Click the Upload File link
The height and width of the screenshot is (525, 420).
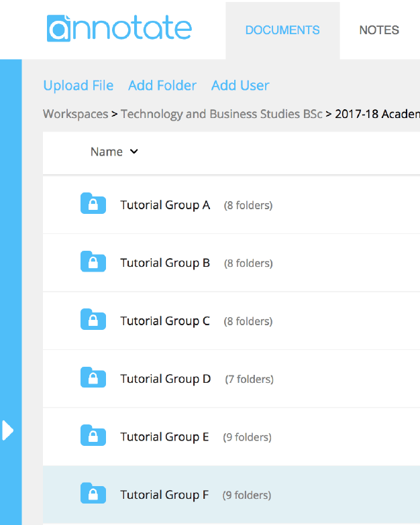(78, 86)
